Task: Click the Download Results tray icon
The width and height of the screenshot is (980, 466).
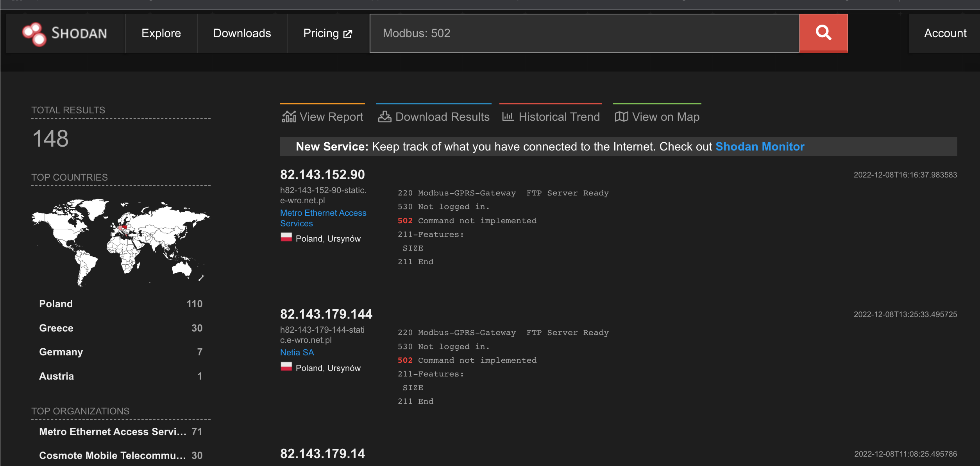Action: tap(384, 116)
